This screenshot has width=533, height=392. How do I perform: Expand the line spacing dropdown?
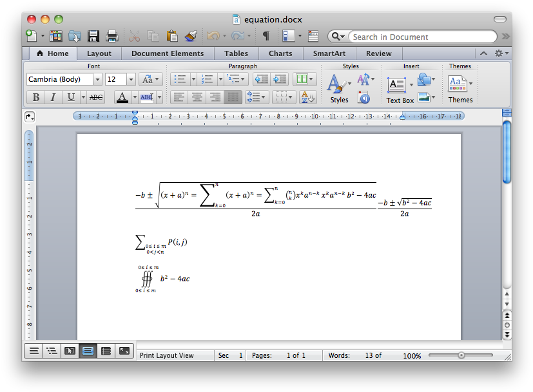263,97
